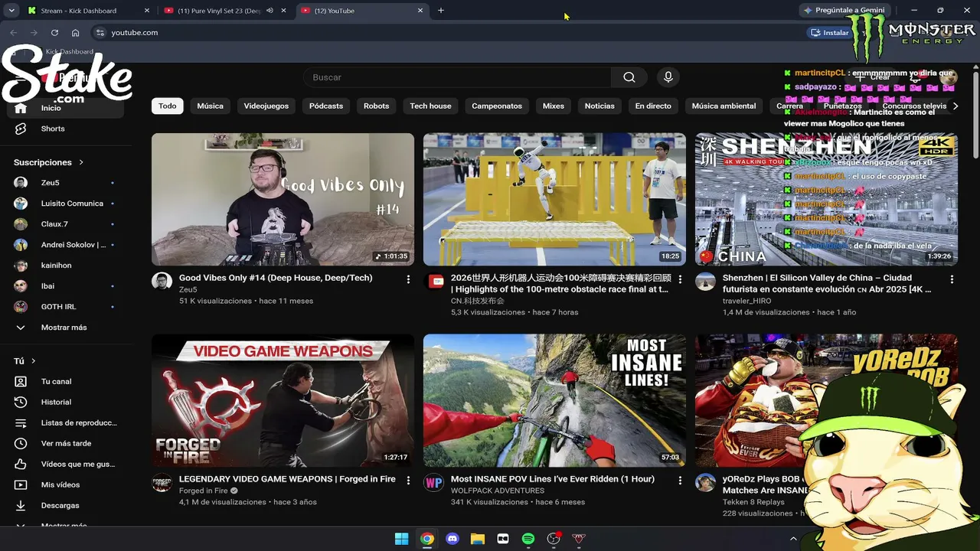Open the Shenzhen Silicon Valley de China title

827,283
